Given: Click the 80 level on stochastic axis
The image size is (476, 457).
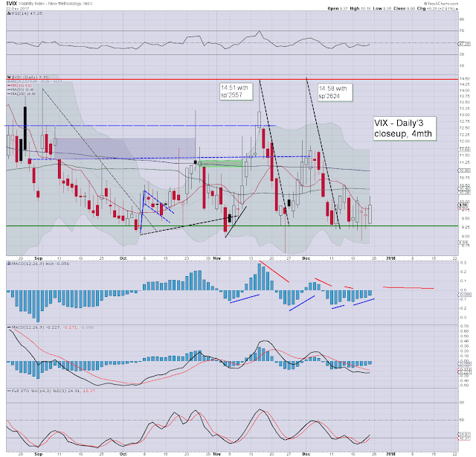Looking at the screenshot, I should [x=462, y=403].
